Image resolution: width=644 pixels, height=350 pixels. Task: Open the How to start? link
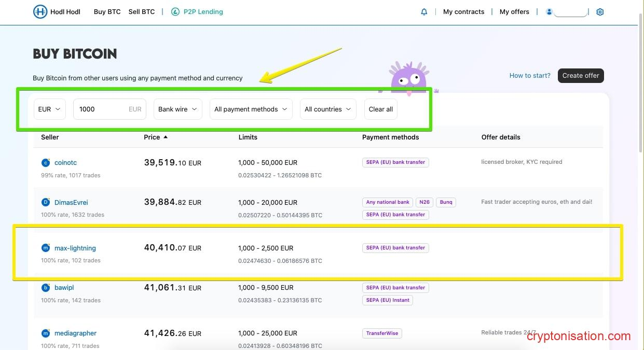coord(529,75)
